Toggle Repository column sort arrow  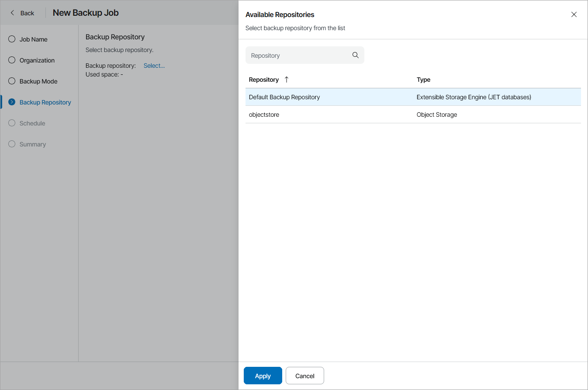[287, 80]
